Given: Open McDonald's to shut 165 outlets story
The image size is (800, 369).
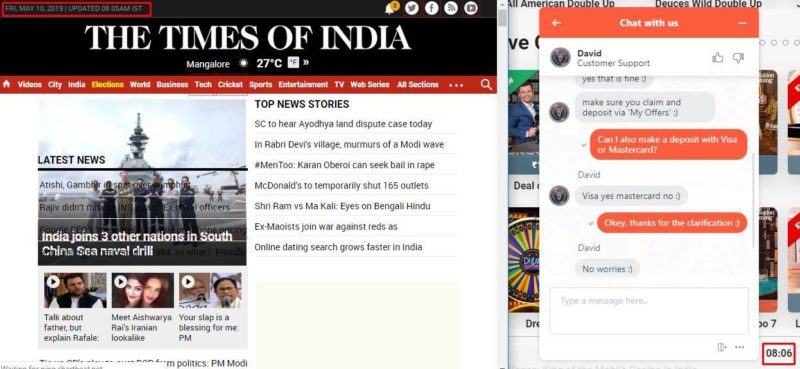Looking at the screenshot, I should 341,185.
